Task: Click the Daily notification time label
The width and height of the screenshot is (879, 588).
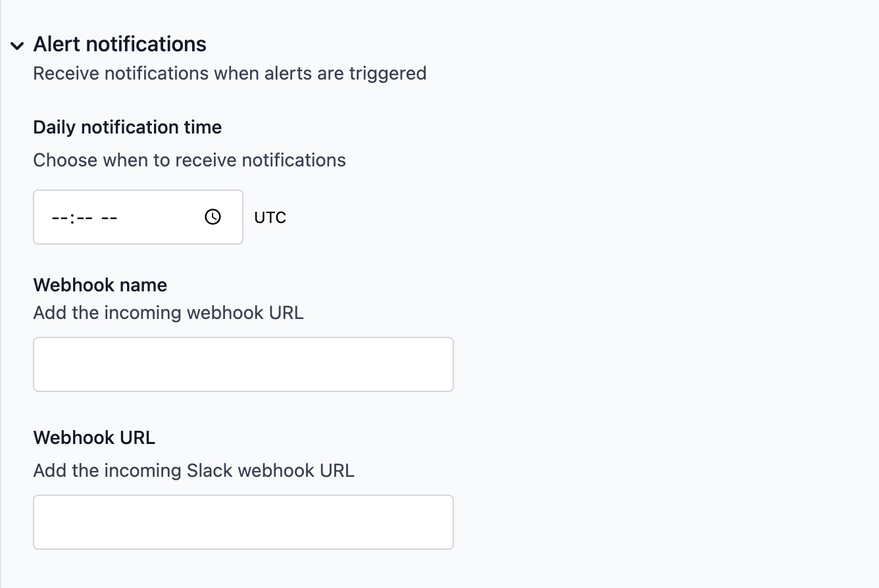Action: point(127,127)
